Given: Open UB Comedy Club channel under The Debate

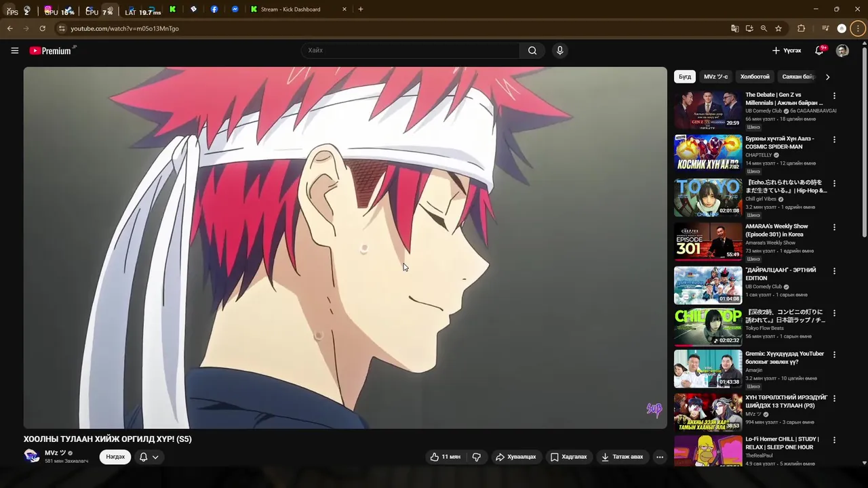Looking at the screenshot, I should [764, 110].
